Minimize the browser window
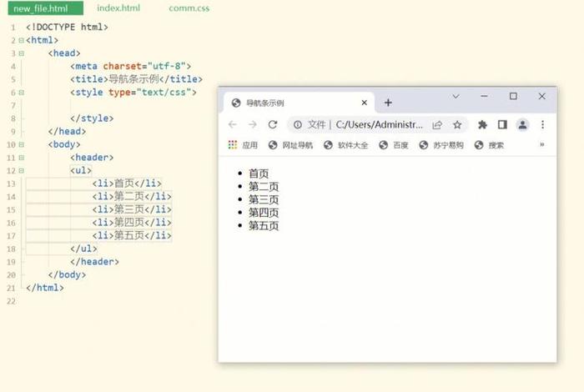584x392 pixels. [484, 97]
